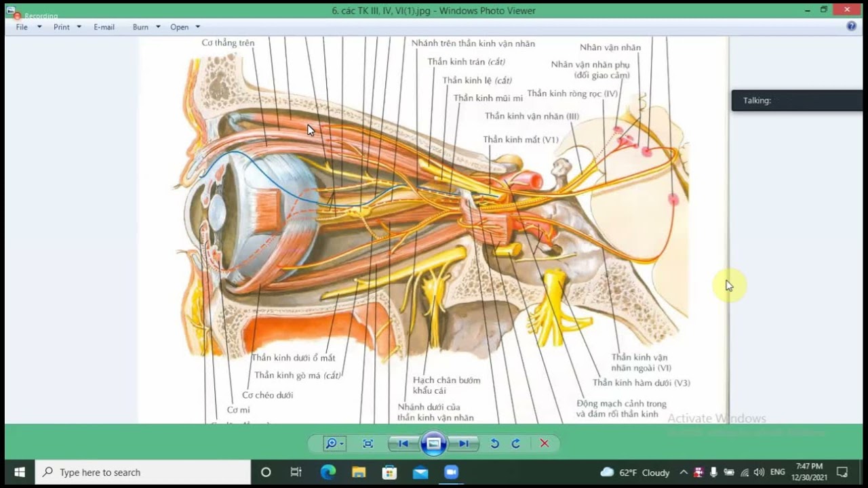
Task: Open the Windows Start menu
Action: point(19,472)
